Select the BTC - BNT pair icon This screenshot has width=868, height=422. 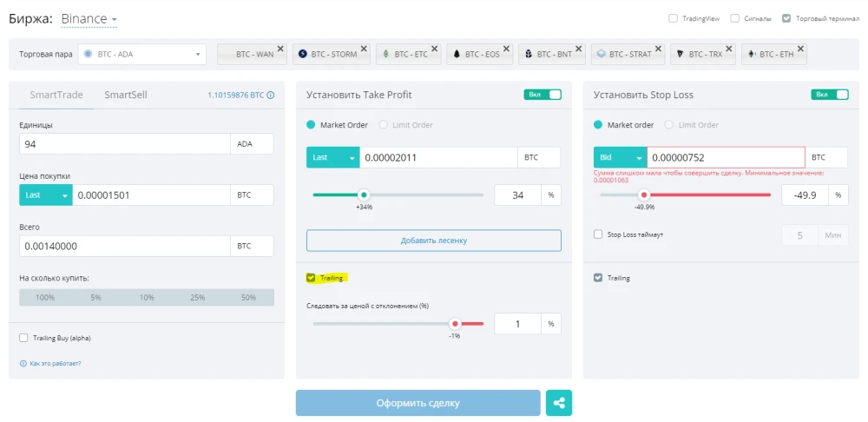(529, 55)
